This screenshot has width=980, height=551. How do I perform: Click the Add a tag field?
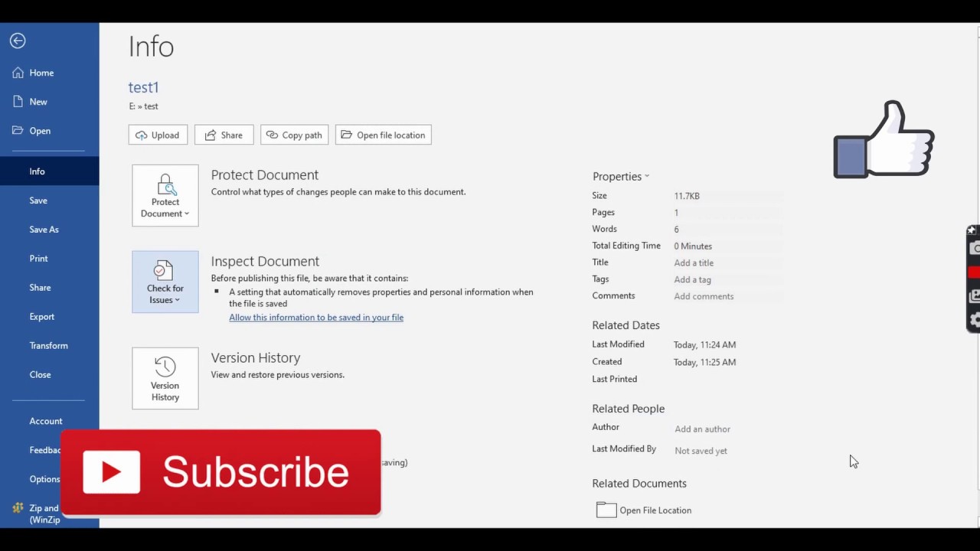(x=692, y=279)
